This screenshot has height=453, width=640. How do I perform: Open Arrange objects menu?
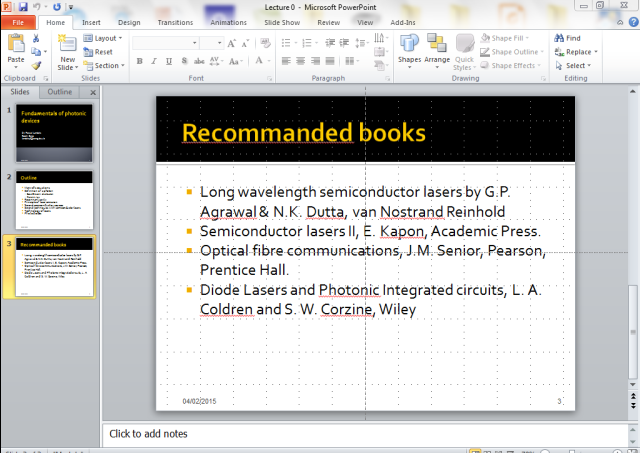click(x=437, y=52)
